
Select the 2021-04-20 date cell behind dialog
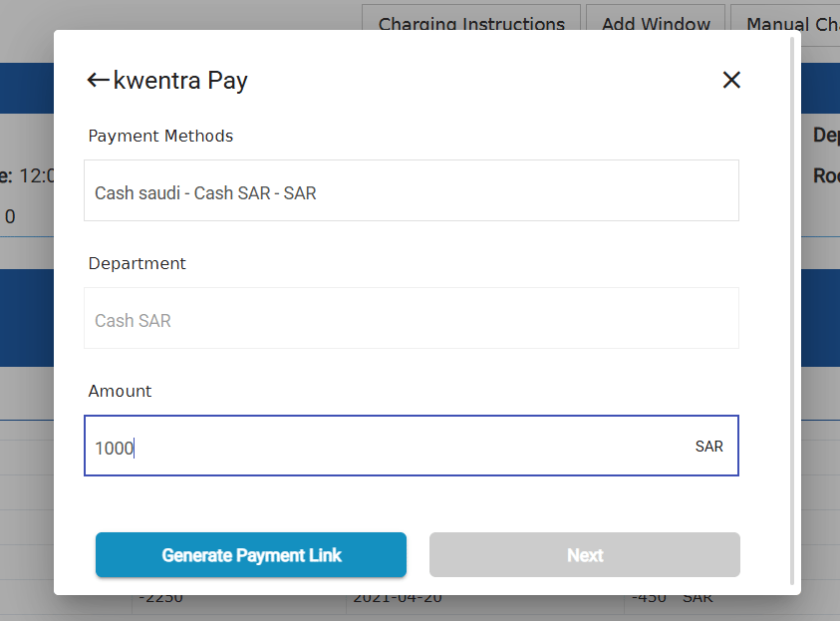point(398,599)
